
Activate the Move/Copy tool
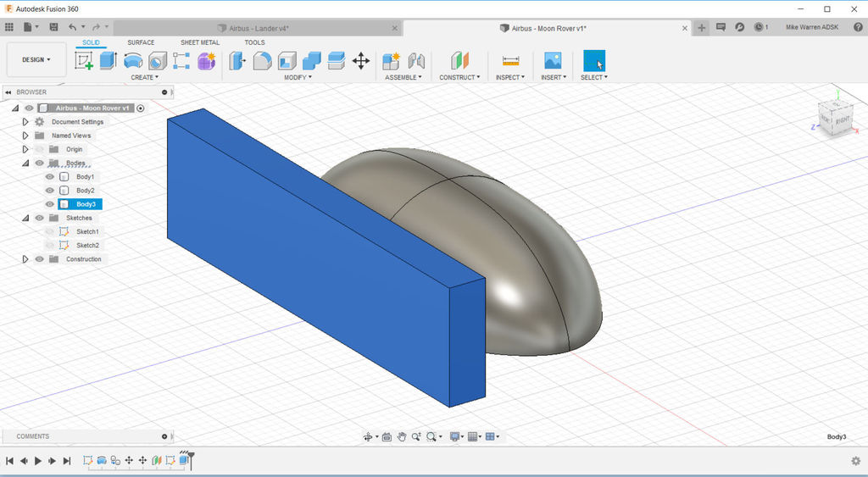(361, 60)
